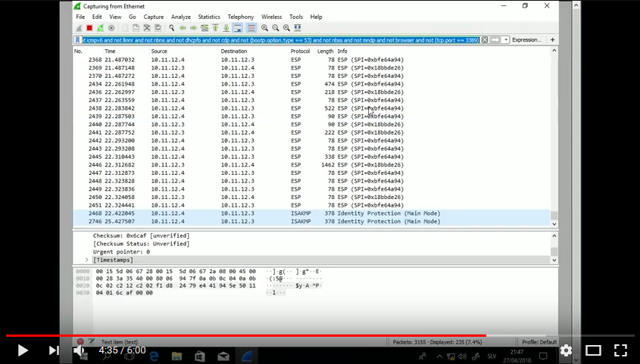Add a filter button with plus

click(x=553, y=40)
